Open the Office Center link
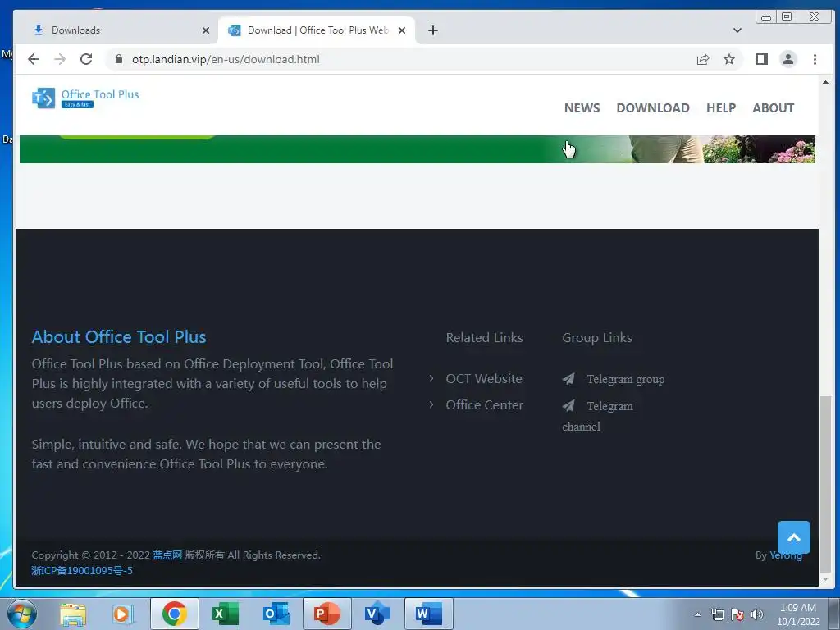The image size is (840, 630). click(484, 405)
